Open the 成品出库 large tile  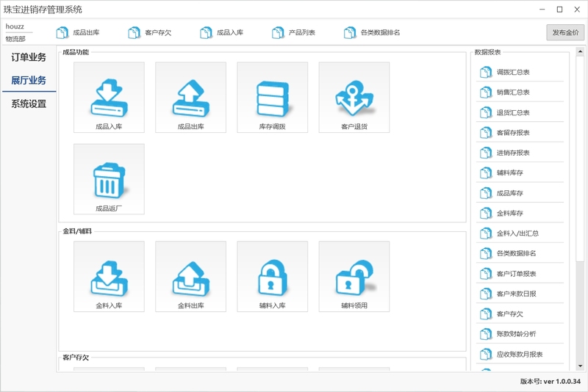(190, 98)
